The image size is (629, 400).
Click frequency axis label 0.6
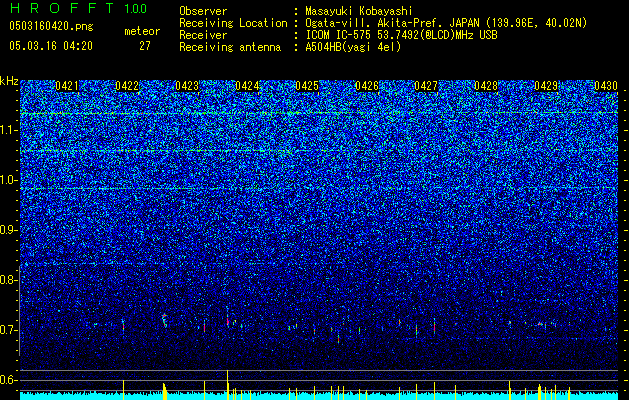8,380
